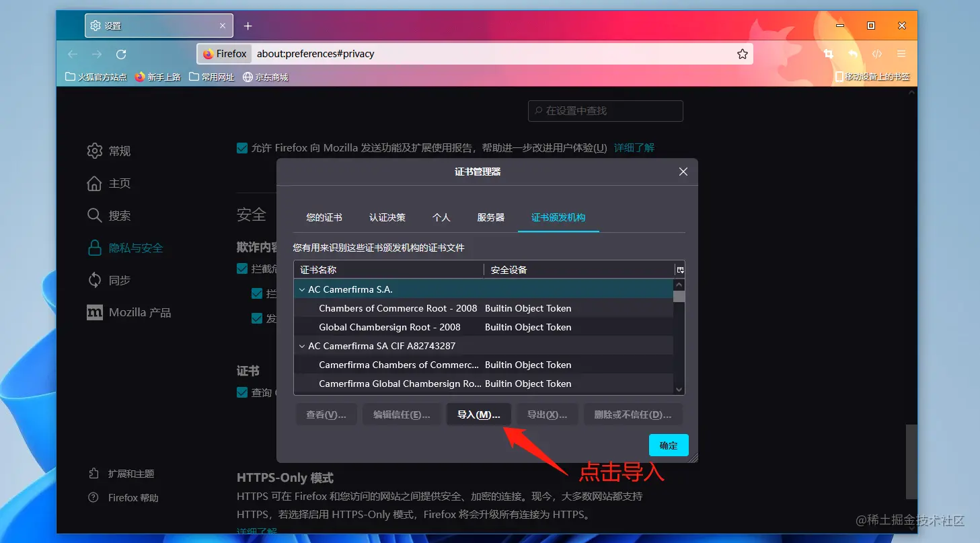Open 常规 settings category
The image size is (980, 543).
(x=109, y=151)
